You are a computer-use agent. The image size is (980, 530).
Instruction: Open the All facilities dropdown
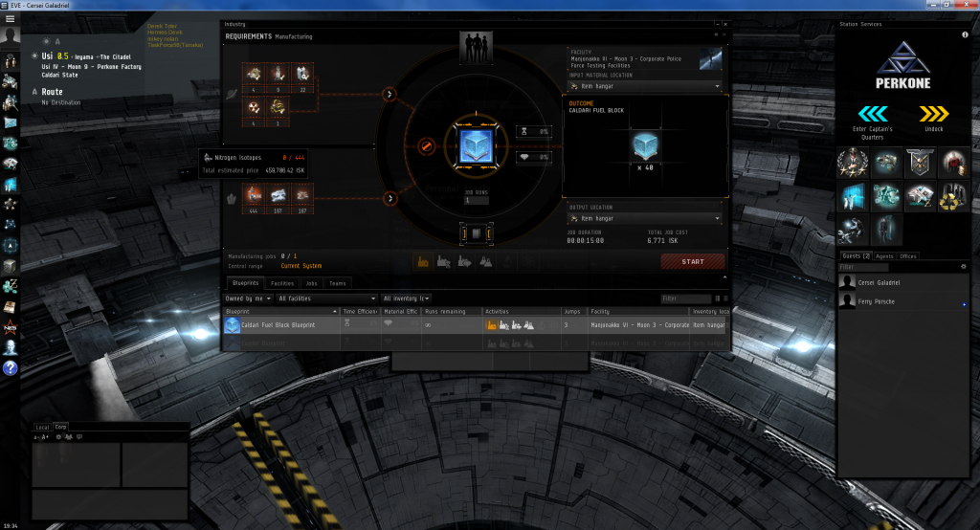click(x=327, y=298)
